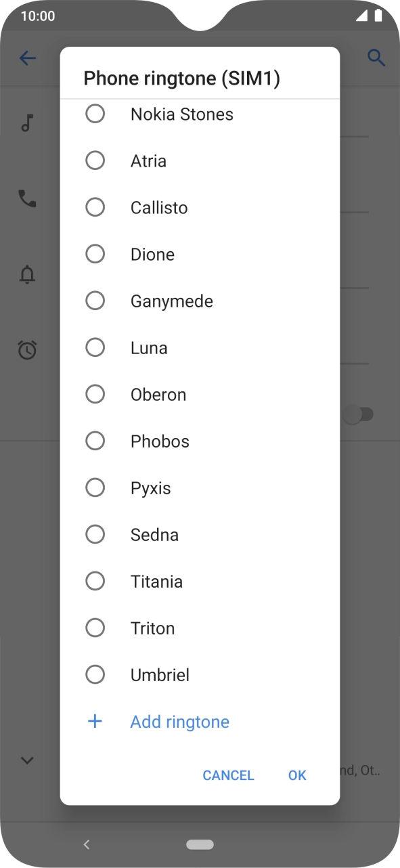Collapse the section using the expander arrow

[27, 760]
